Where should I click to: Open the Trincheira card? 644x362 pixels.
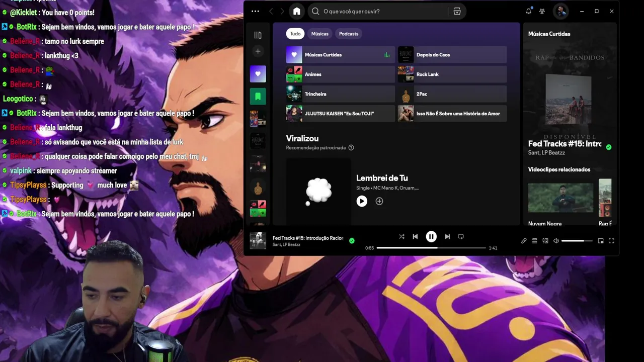341,94
